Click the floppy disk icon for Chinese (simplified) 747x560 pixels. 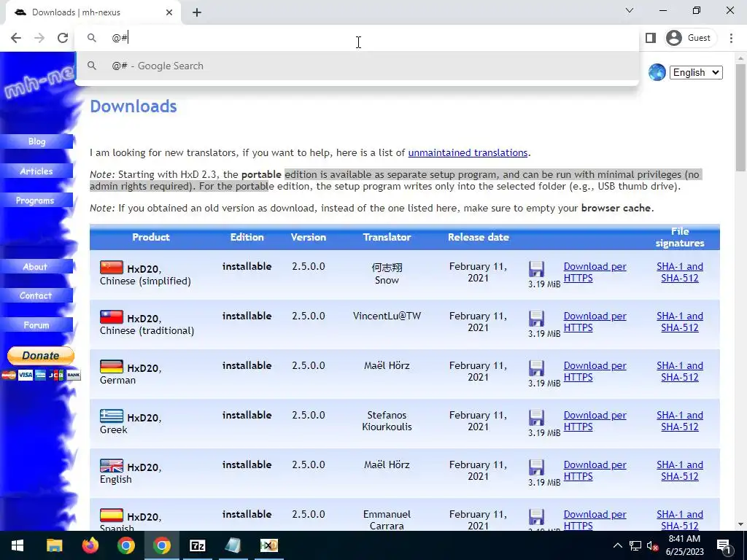pyautogui.click(x=536, y=269)
